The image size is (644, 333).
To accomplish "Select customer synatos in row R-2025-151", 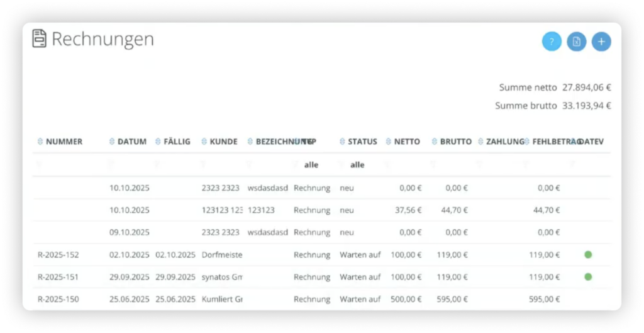I will click(x=221, y=277).
